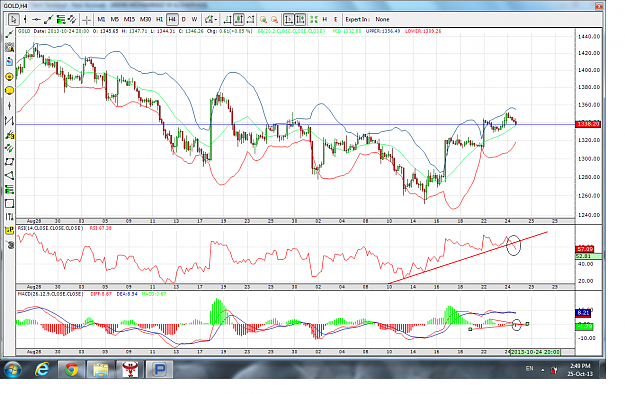This screenshot has height=394, width=625.
Task: Select the yellow ellipse drawing tool
Action: coord(9,91)
